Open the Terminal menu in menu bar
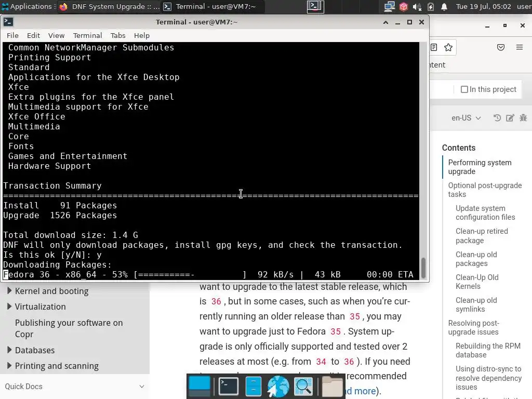The height and width of the screenshot is (399, 532). (87, 36)
